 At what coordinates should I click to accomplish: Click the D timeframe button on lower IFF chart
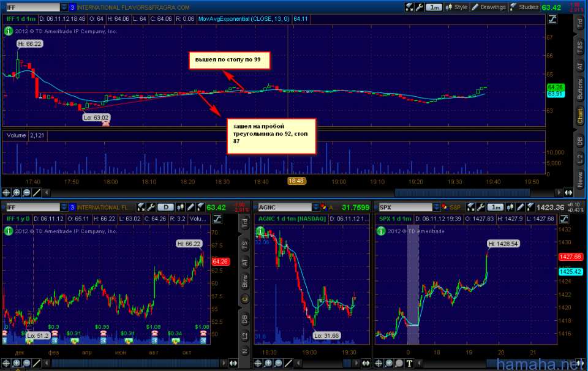point(165,207)
